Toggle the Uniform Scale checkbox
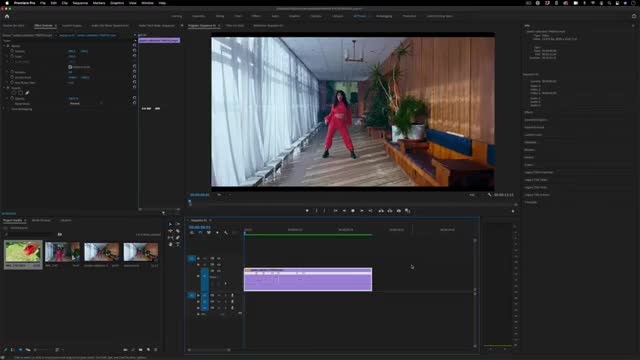640x360 pixels. [70, 67]
